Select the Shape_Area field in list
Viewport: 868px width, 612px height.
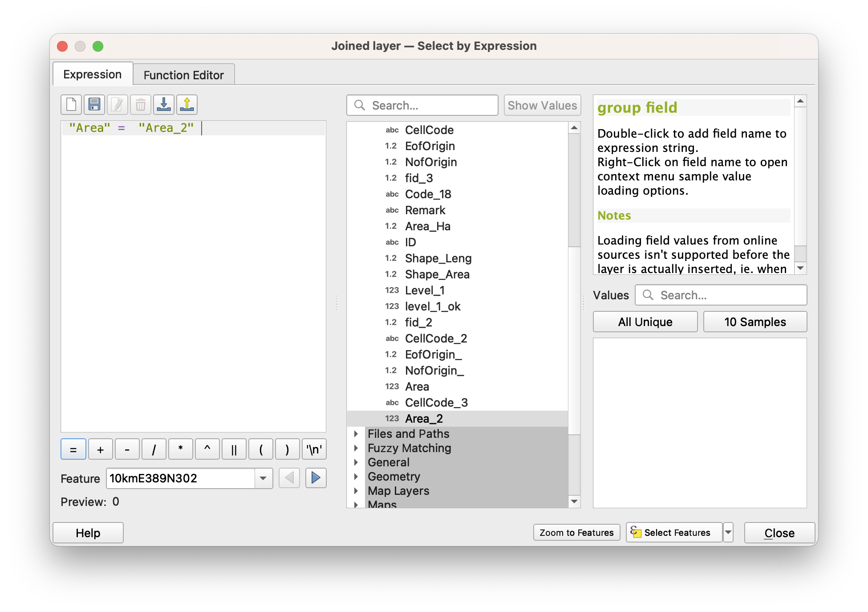tap(437, 274)
